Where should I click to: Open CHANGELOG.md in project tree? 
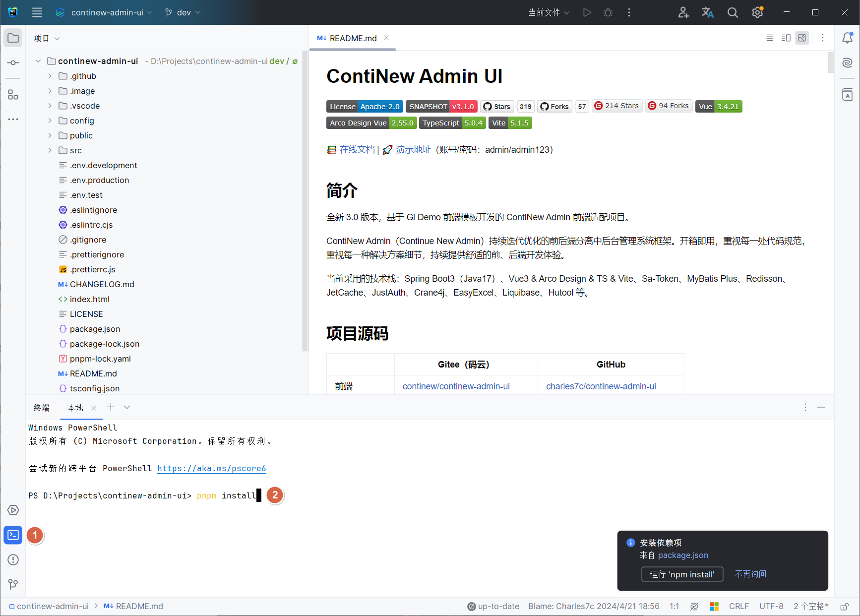[x=102, y=284]
